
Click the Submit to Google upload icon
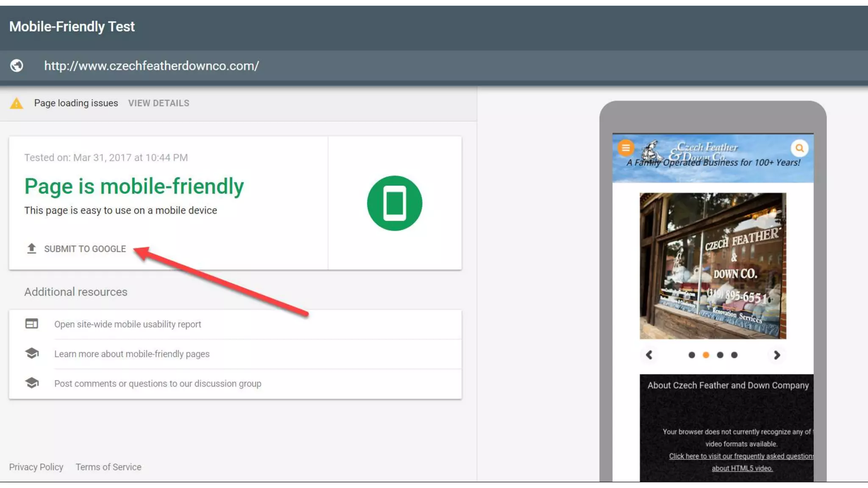[x=31, y=249]
